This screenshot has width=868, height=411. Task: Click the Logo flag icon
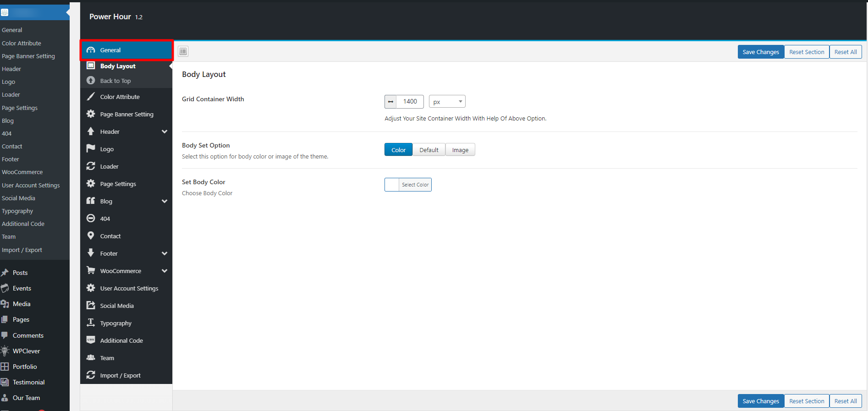(91, 148)
